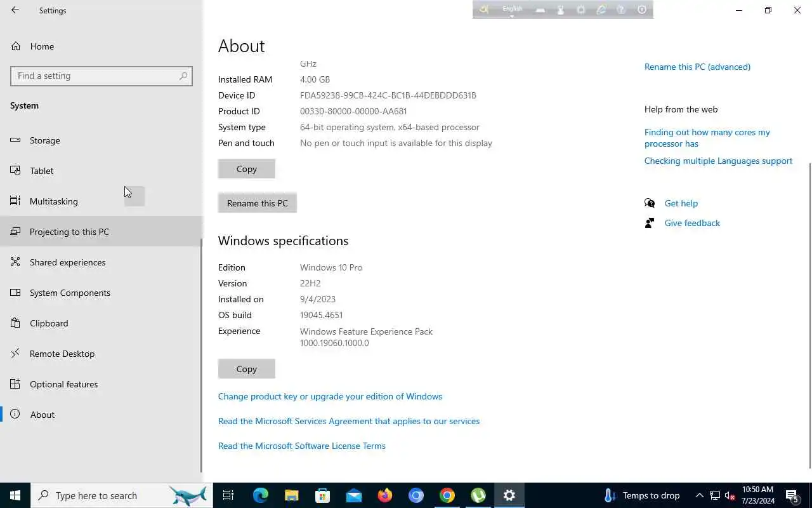The height and width of the screenshot is (508, 812).
Task: Open Projecting to this PC
Action: click(101, 232)
